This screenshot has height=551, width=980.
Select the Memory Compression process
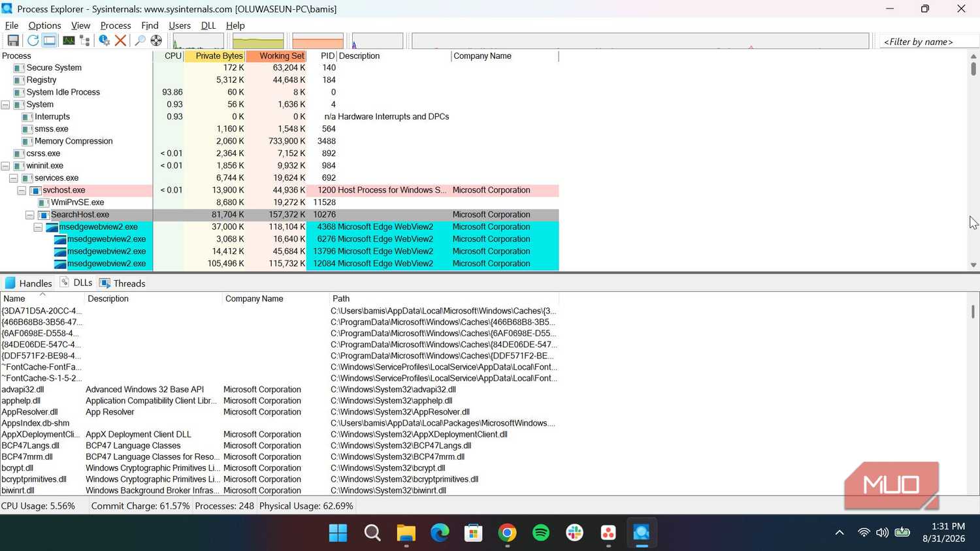[x=73, y=141]
